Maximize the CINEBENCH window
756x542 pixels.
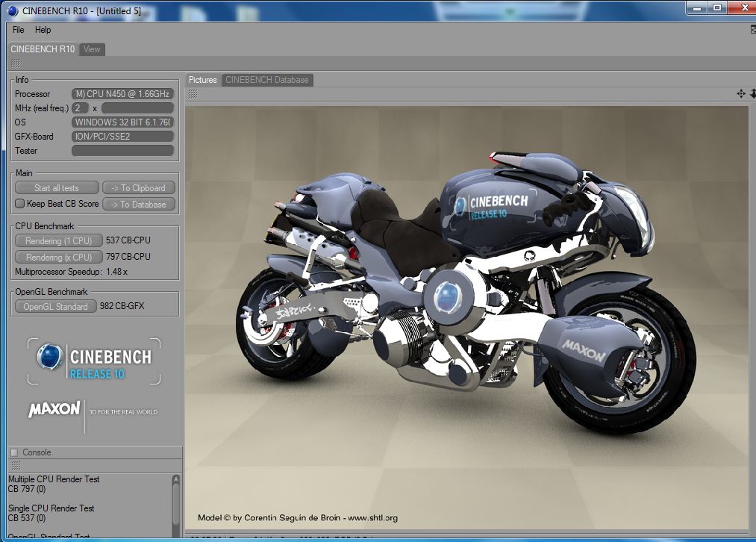(717, 8)
